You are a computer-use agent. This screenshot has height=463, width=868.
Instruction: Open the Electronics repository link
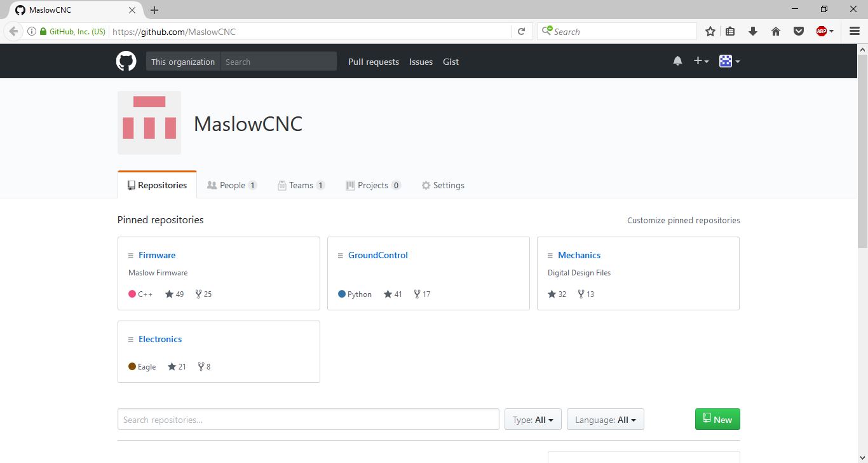tap(160, 339)
